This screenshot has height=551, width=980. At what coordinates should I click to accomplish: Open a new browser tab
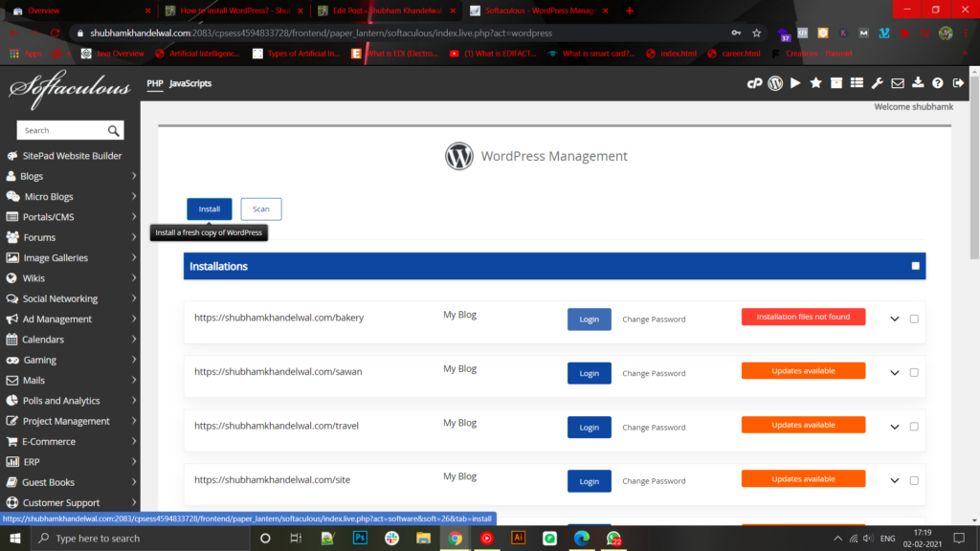point(630,11)
